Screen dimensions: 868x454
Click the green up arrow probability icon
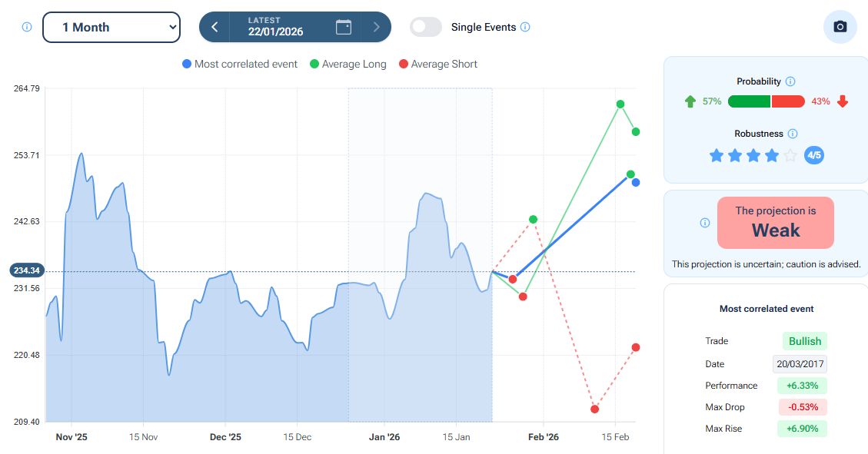(x=690, y=101)
